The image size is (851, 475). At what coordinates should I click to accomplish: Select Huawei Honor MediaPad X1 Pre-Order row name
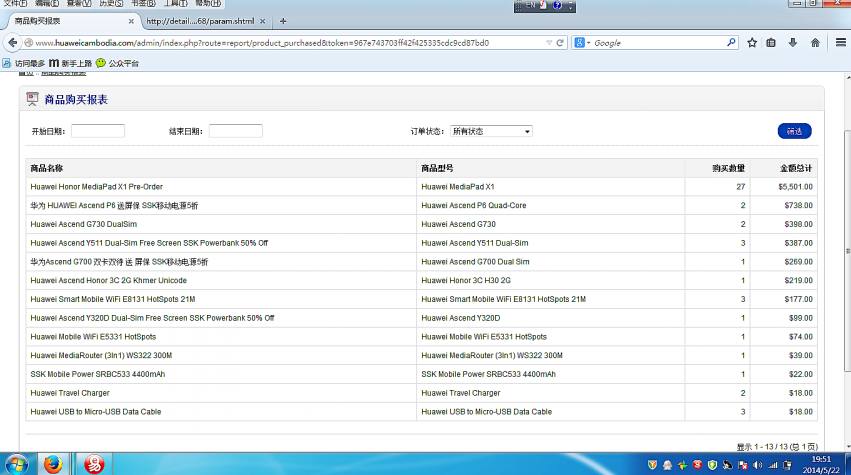pyautogui.click(x=97, y=187)
